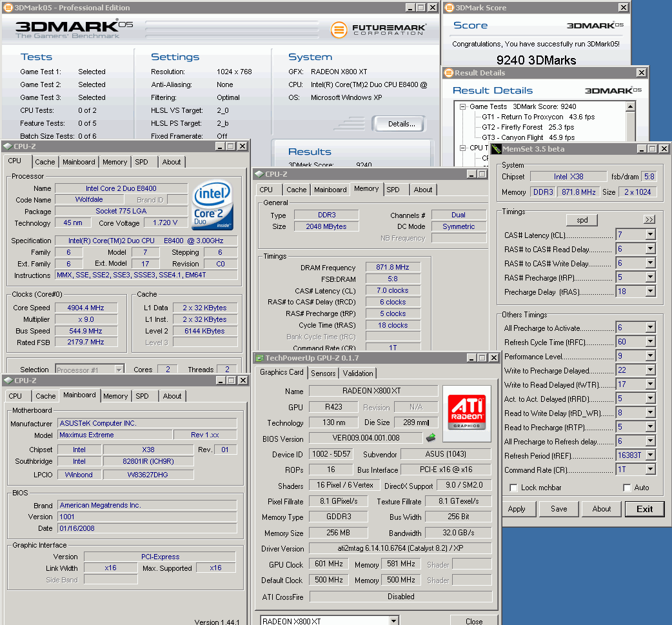Image resolution: width=672 pixels, height=625 pixels.
Task: Click the Result Details window title icon
Action: tap(449, 73)
